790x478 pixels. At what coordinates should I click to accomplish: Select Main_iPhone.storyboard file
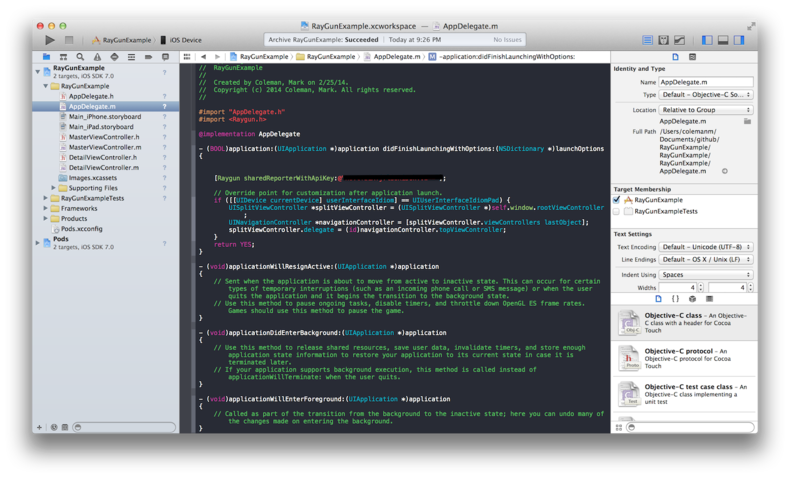pos(104,116)
